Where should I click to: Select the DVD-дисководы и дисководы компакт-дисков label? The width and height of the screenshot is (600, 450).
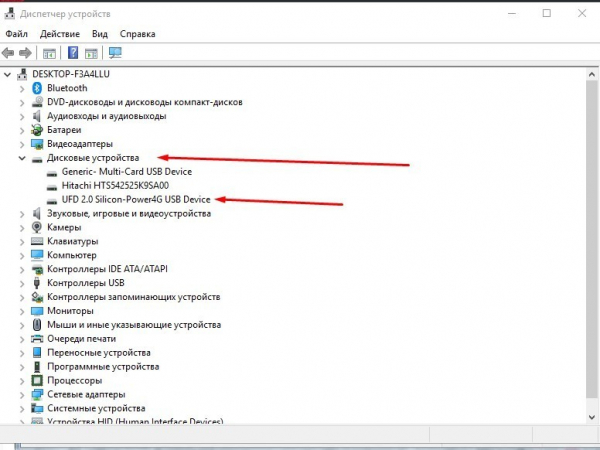[x=145, y=102]
